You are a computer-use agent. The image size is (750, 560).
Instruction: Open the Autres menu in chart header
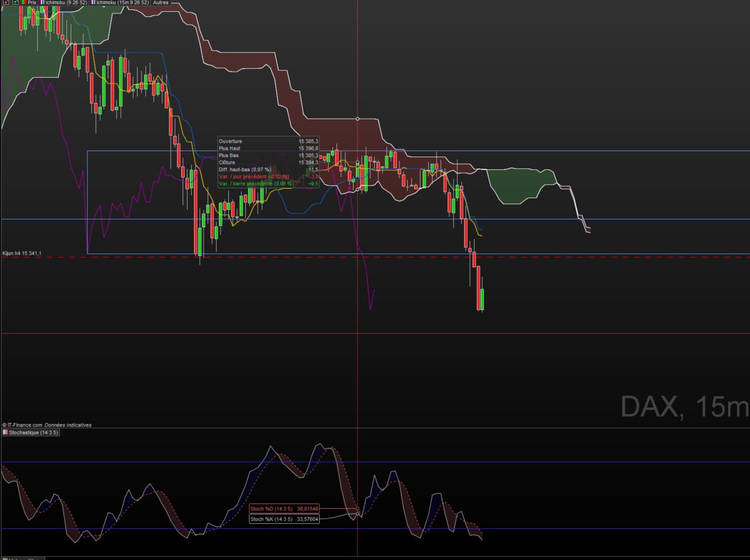coord(160,2)
